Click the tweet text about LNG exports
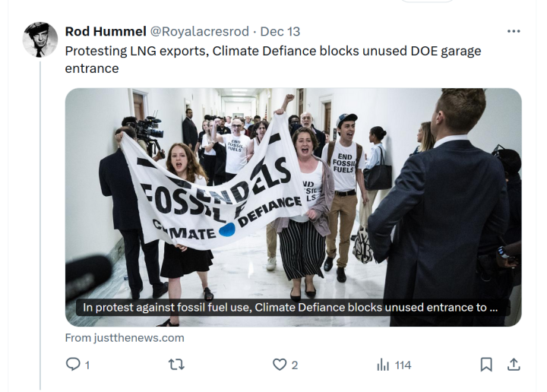The width and height of the screenshot is (547, 392). click(x=272, y=59)
